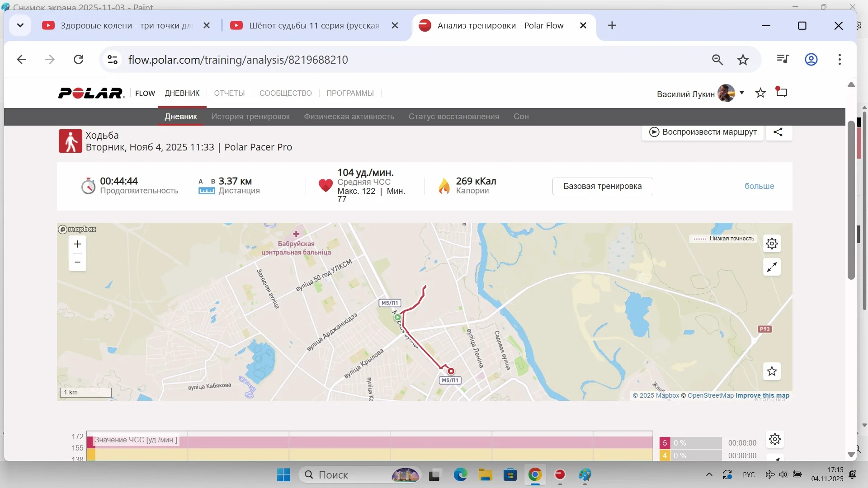
Task: Click the Polar Flow favorites star icon
Action: [x=760, y=93]
